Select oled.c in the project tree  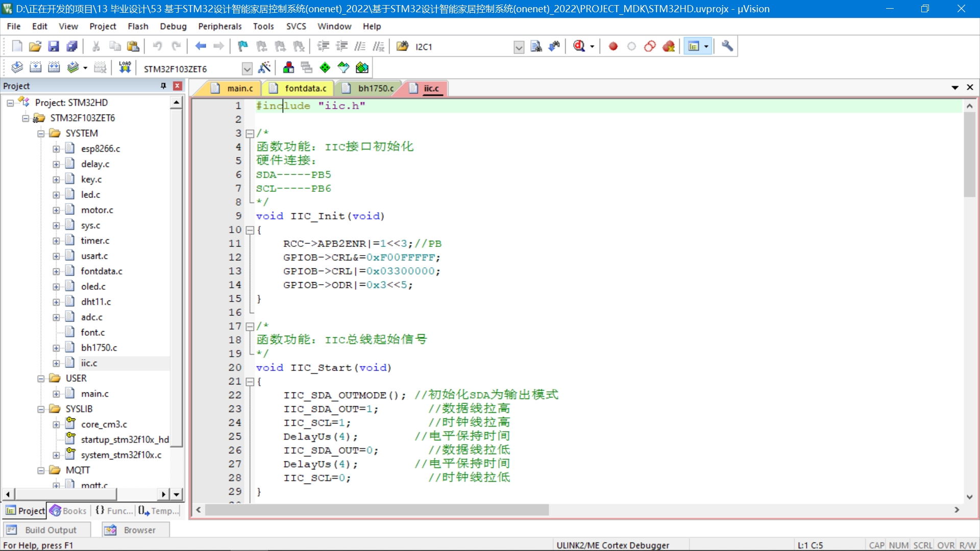[x=93, y=287]
